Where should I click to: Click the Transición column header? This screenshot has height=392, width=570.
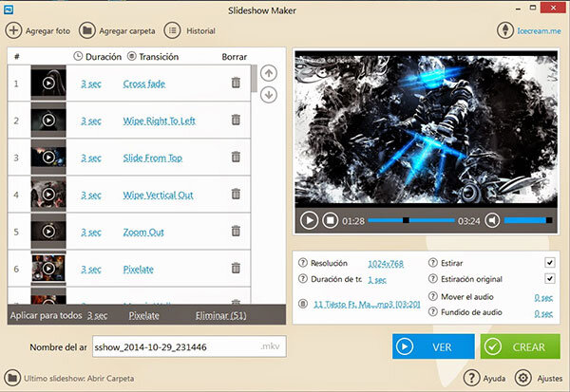click(153, 56)
